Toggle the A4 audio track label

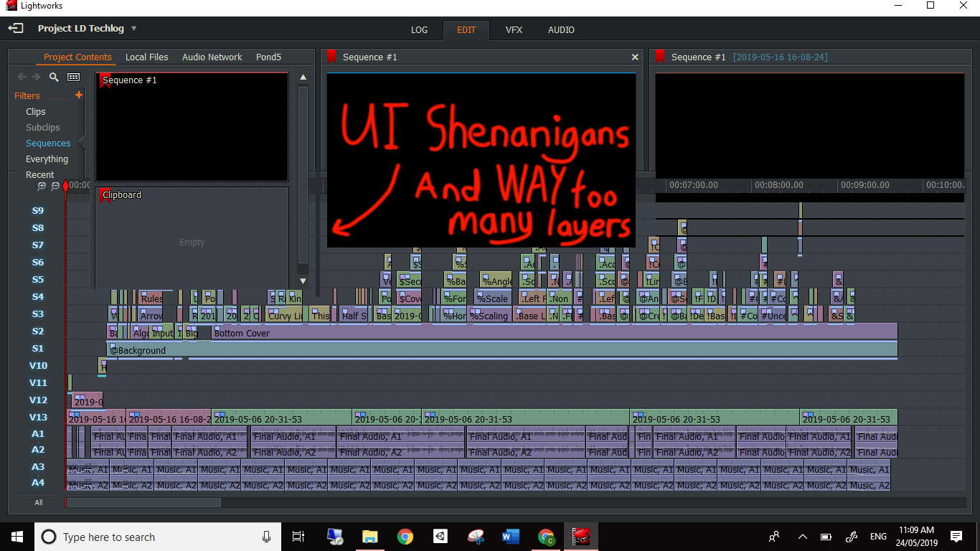coord(38,483)
